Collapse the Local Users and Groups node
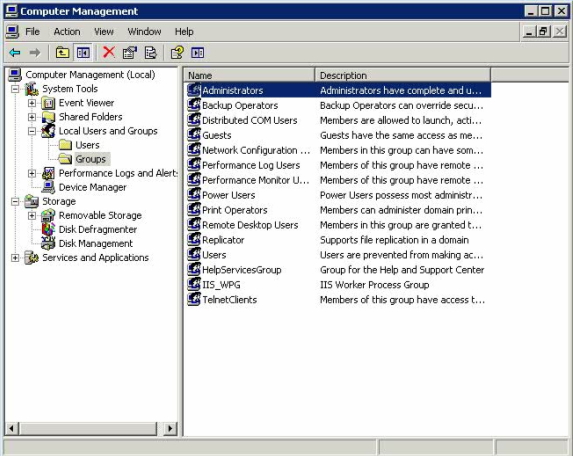This screenshot has width=573, height=456. [32, 131]
